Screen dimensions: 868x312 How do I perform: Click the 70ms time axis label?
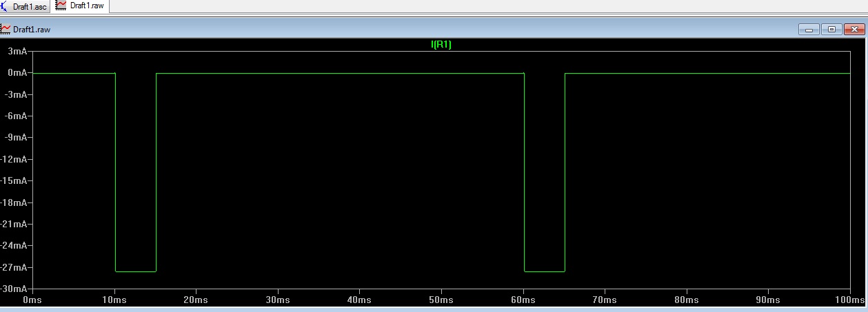click(x=604, y=300)
